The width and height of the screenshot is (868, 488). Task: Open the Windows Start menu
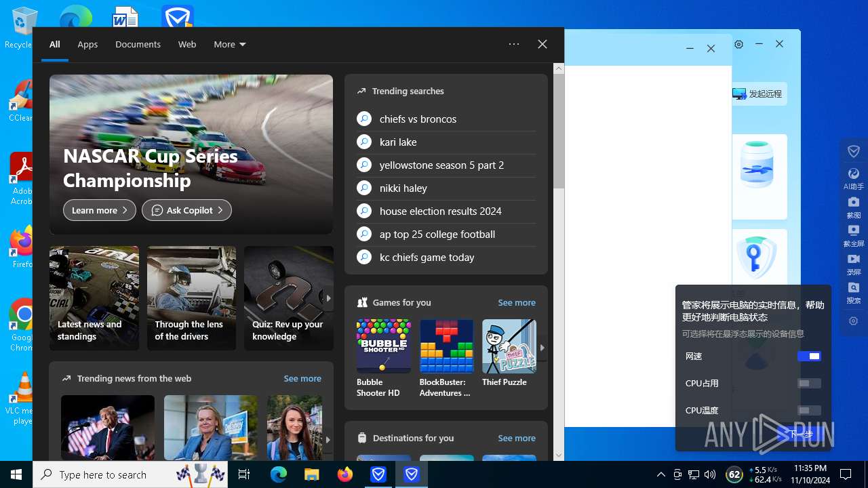(x=16, y=474)
